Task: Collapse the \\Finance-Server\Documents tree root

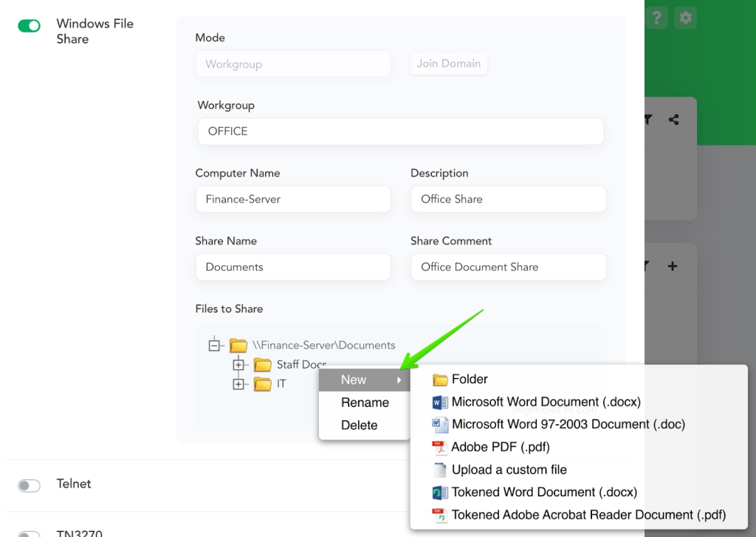Action: pyautogui.click(x=215, y=345)
